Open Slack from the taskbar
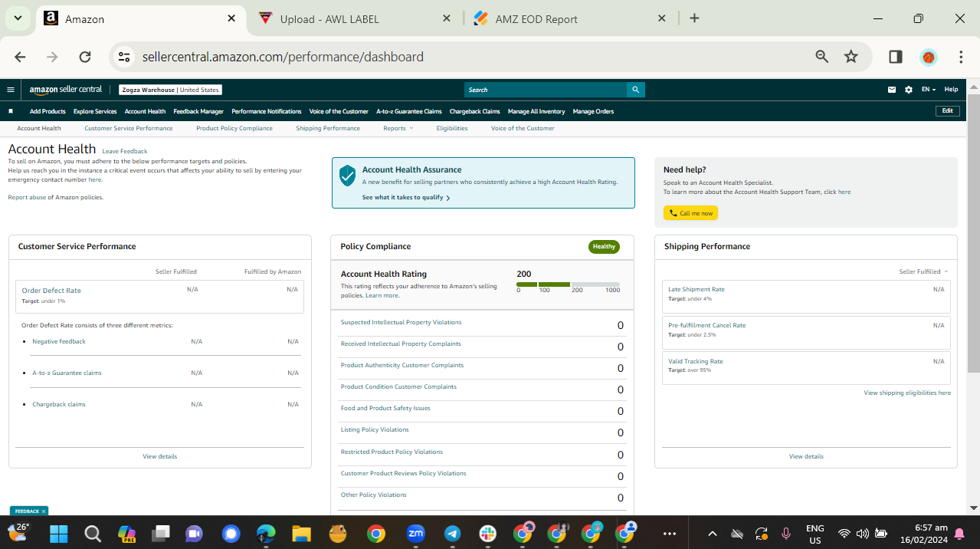Screen dimensions: 980x549 (x=488, y=533)
